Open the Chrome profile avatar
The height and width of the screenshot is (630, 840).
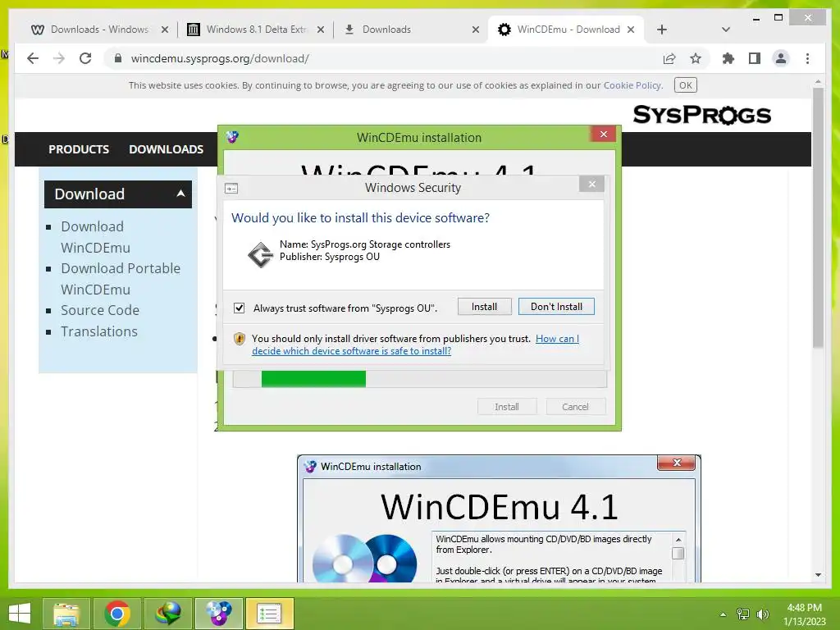coord(781,58)
